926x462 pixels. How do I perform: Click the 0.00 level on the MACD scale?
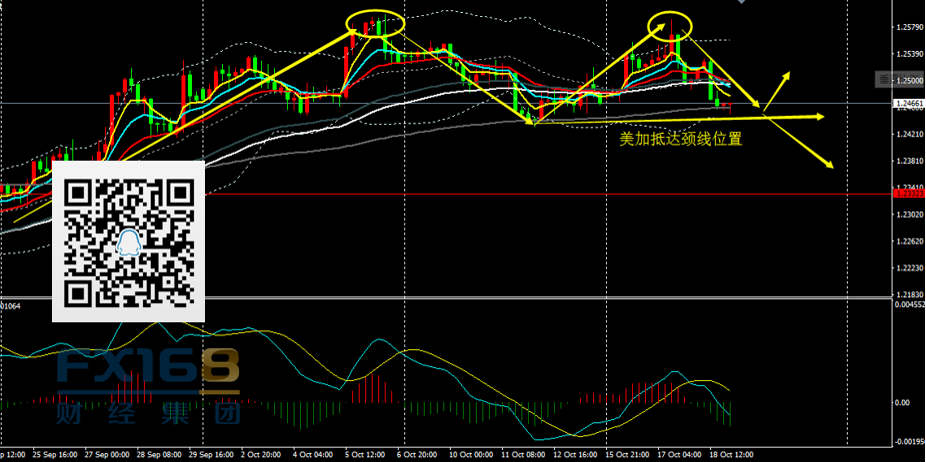tap(902, 402)
